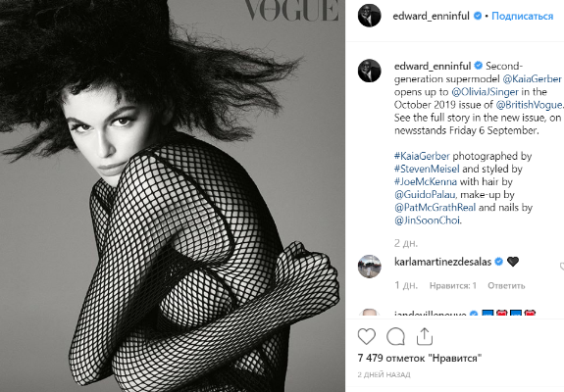Follow via the Подписаться button
This screenshot has width=564, height=392.
coord(522,16)
